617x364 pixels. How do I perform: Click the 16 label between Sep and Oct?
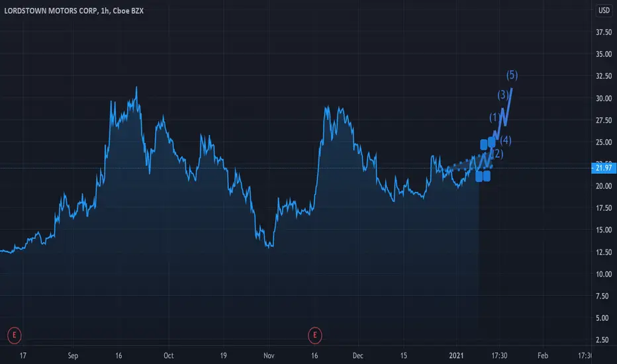click(119, 356)
